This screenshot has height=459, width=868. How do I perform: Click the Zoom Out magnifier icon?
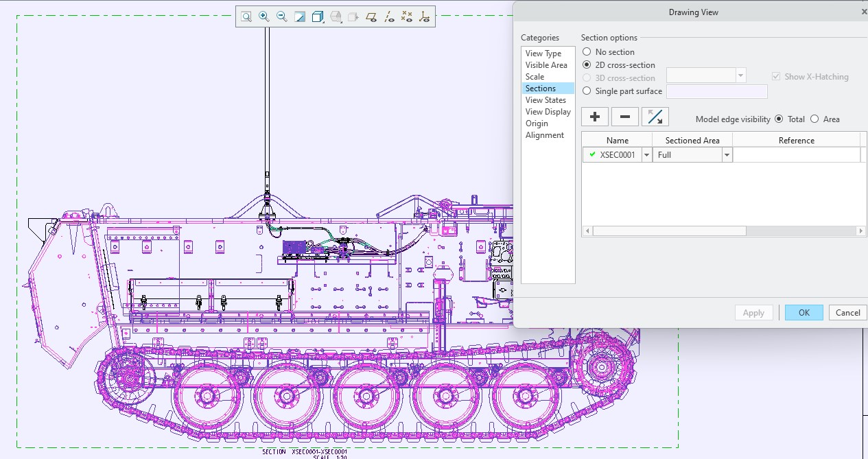pos(281,16)
